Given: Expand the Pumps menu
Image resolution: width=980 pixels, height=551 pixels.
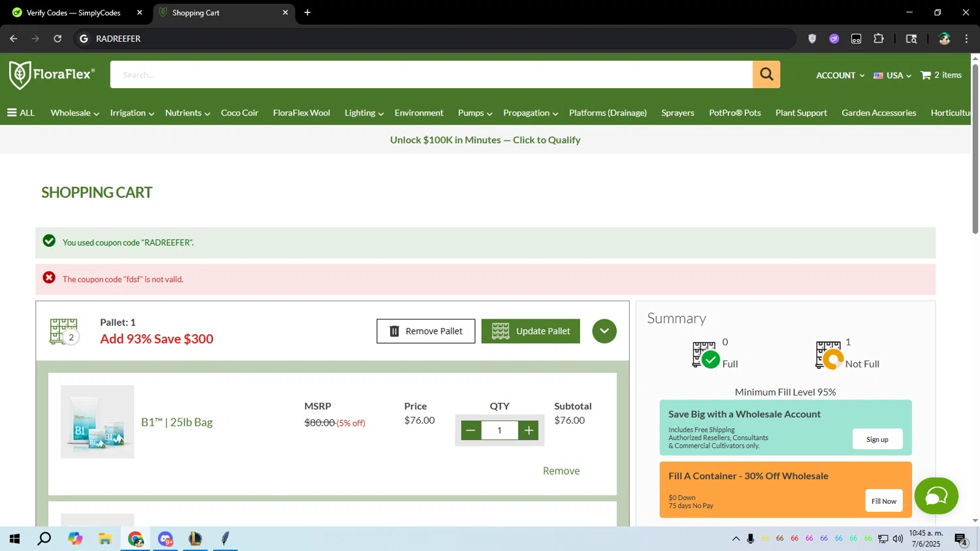Looking at the screenshot, I should click(475, 113).
